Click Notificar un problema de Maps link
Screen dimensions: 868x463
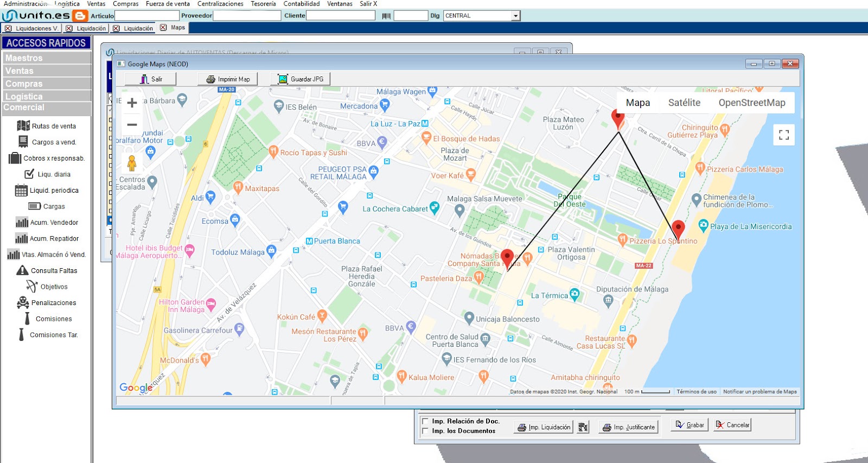(759, 391)
